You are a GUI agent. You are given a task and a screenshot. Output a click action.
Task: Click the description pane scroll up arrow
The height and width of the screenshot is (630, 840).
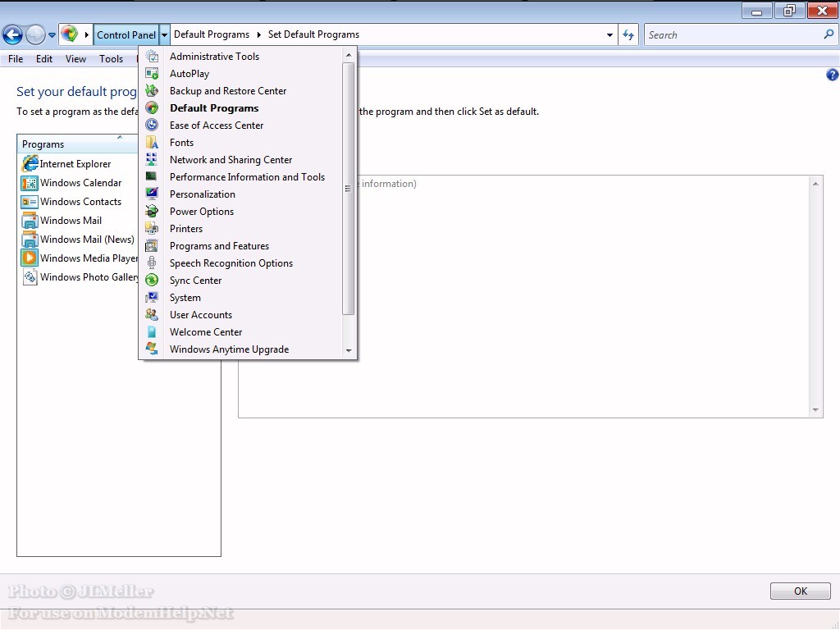(x=815, y=184)
